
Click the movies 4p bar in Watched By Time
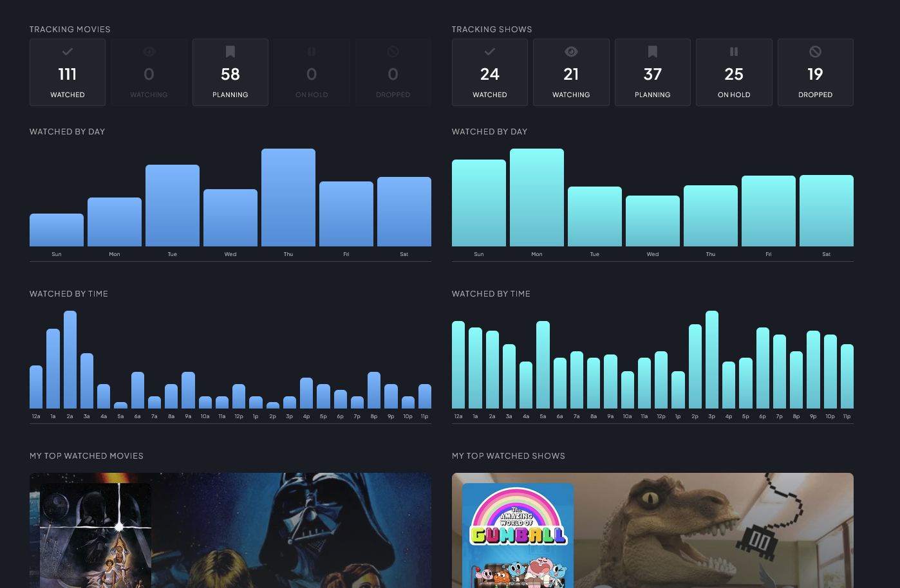[306, 393]
